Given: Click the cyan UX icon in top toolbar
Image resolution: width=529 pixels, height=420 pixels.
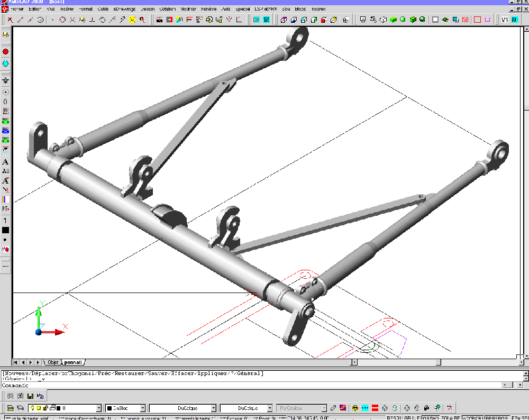Looking at the screenshot, I should (515, 20).
